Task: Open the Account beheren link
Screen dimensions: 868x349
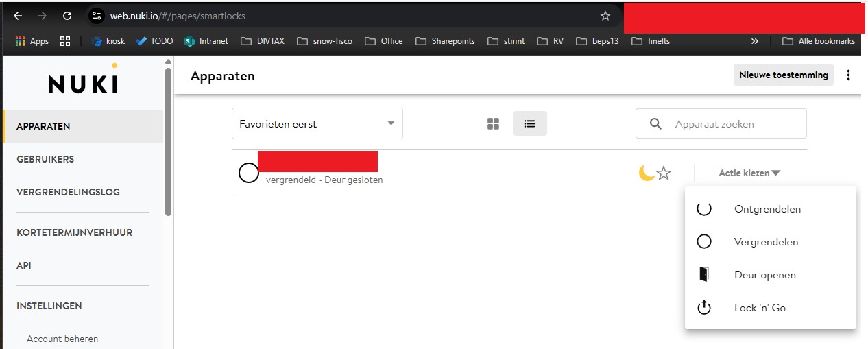Action: click(x=62, y=339)
